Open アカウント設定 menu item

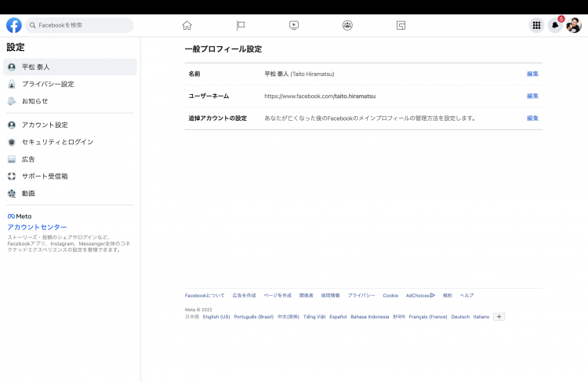(70, 125)
